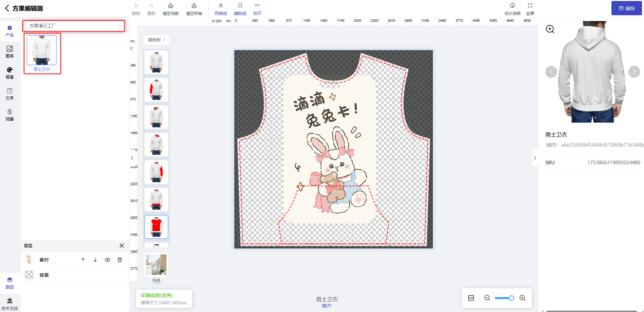
Task: Click the hoodie preview image
Action: pos(592,72)
